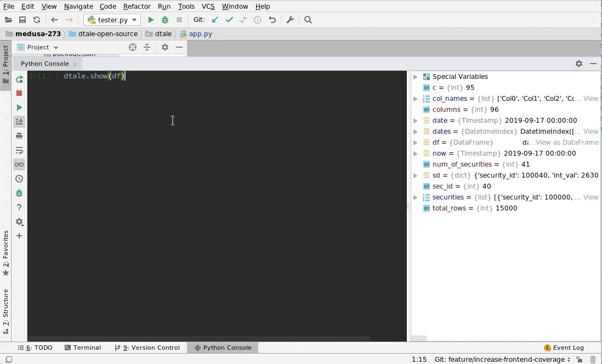The image size is (602, 364).
Task: Pin the Python Console variables panel settings
Action: 578,64
